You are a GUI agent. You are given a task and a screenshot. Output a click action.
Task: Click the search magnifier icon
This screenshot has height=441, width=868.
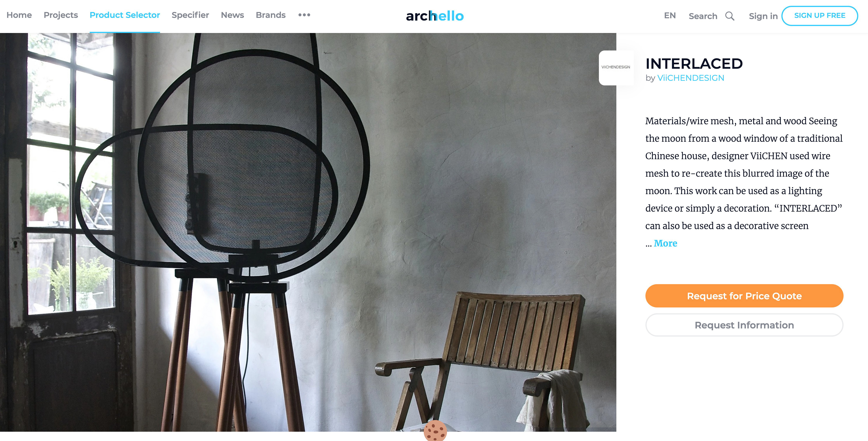point(729,16)
